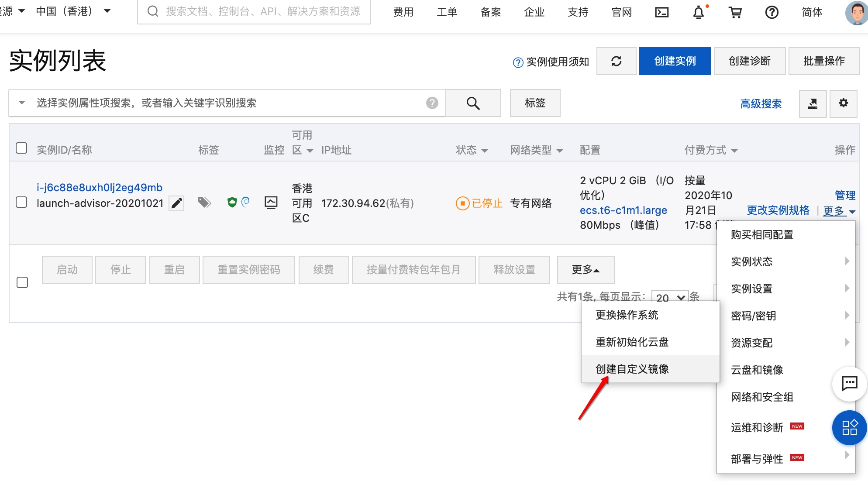Click the blue 创建实例 button
The image size is (868, 481).
675,61
